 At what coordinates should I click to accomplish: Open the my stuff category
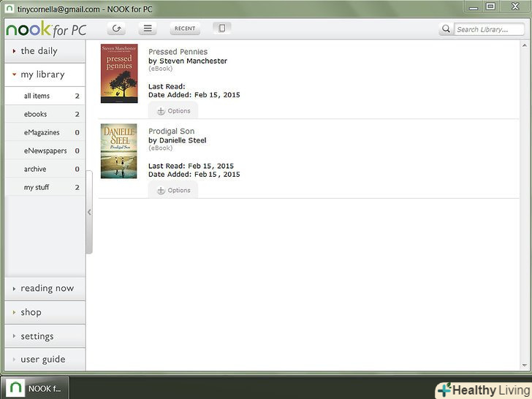pos(45,187)
